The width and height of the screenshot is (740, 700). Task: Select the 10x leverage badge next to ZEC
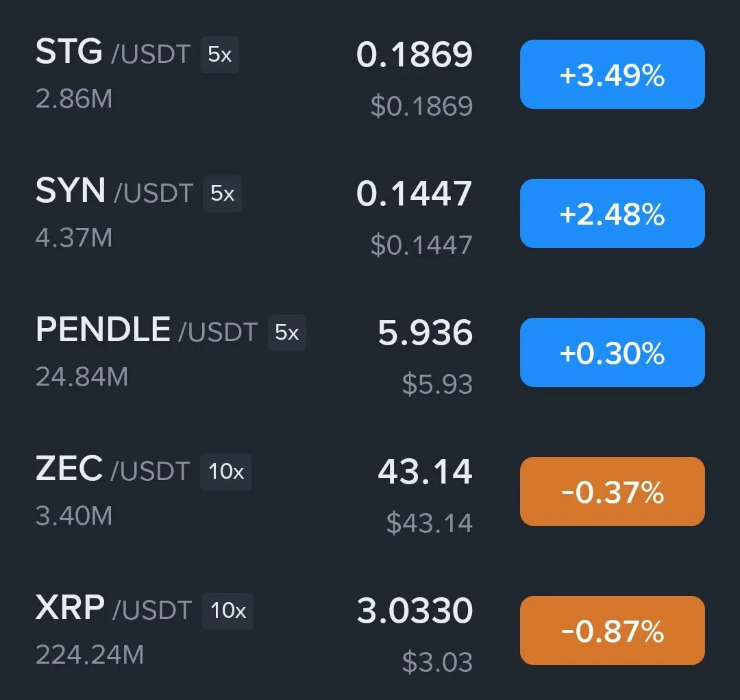click(226, 472)
